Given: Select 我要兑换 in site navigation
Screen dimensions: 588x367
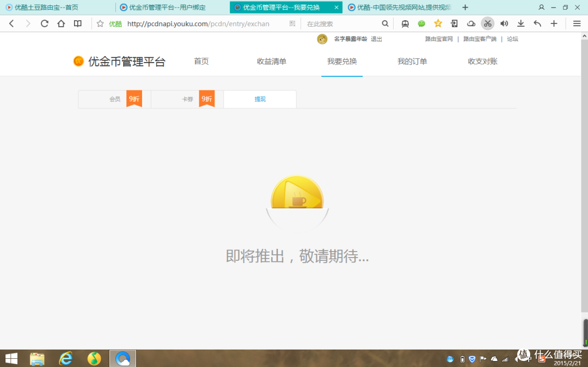Looking at the screenshot, I should [342, 61].
